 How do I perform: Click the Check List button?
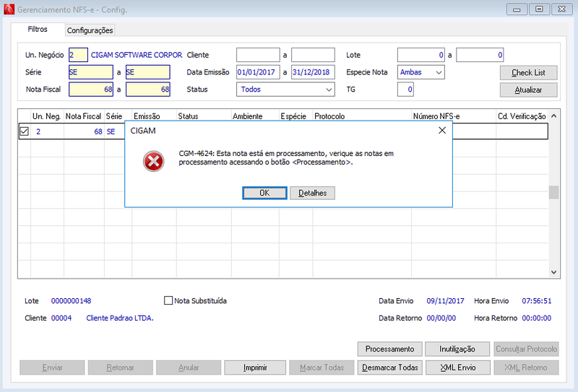pos(528,73)
